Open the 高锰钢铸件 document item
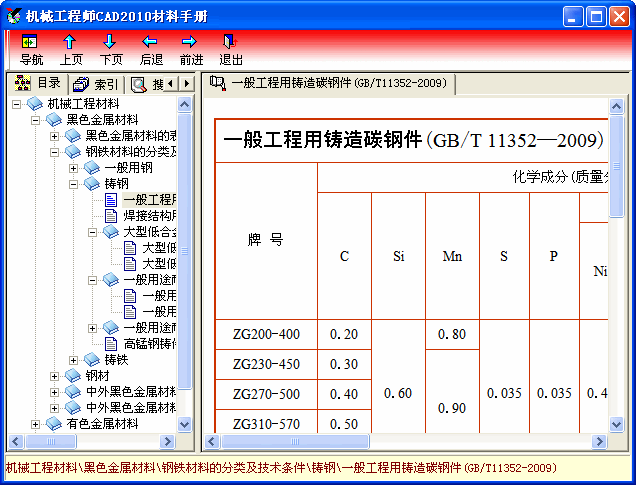This screenshot has height=485, width=636. [149, 344]
